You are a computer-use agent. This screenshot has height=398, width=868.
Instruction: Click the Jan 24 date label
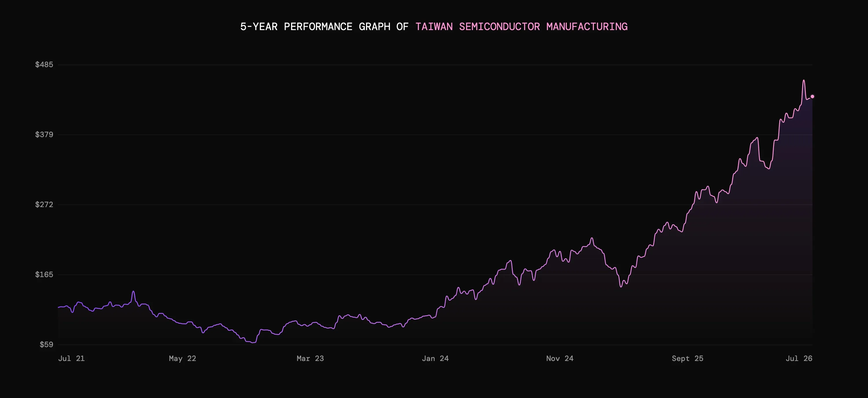pos(435,358)
